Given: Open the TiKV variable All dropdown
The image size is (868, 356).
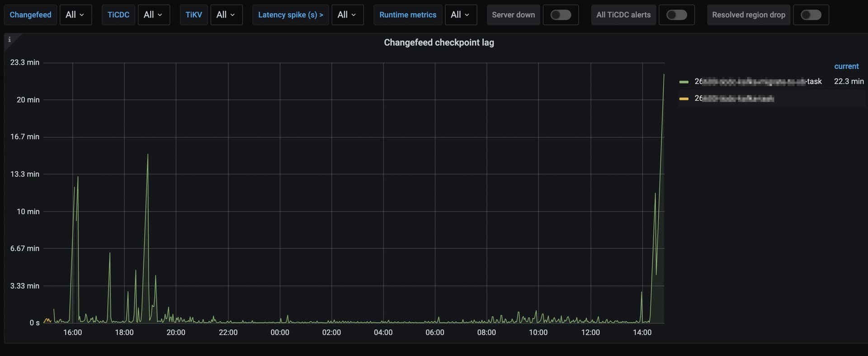Looking at the screenshot, I should [226, 15].
